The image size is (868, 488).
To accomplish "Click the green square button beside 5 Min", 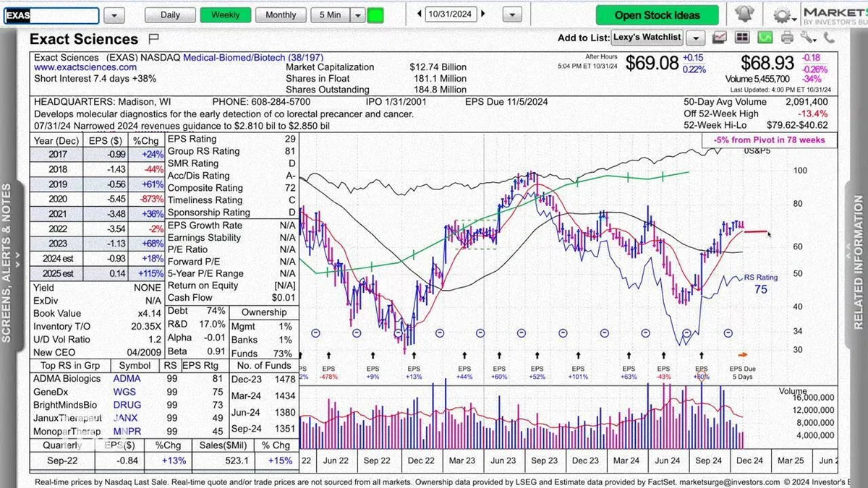I will pyautogui.click(x=375, y=15).
